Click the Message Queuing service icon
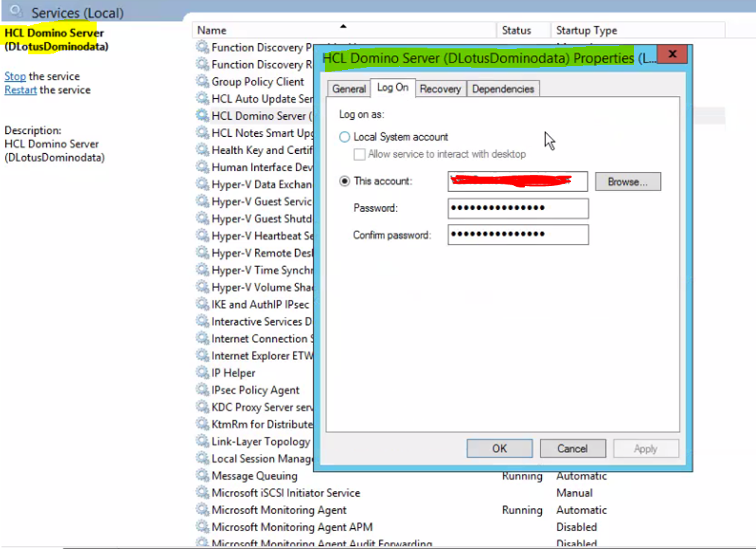 coord(201,476)
